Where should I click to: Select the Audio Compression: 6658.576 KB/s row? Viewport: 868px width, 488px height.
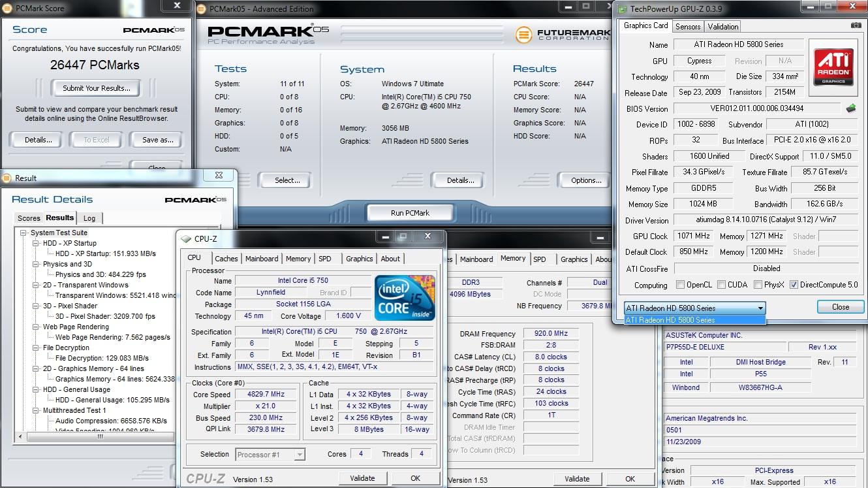(x=111, y=421)
